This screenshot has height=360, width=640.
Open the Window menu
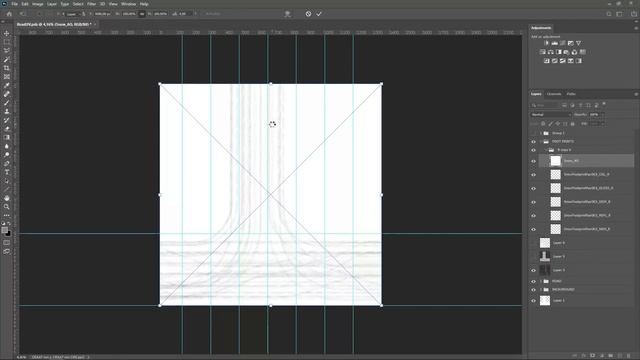tap(128, 4)
